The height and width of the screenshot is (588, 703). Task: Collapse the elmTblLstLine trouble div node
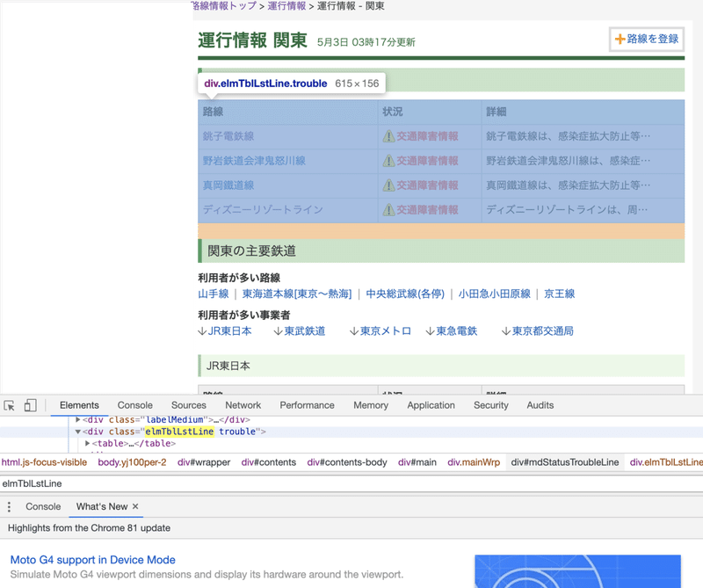78,432
